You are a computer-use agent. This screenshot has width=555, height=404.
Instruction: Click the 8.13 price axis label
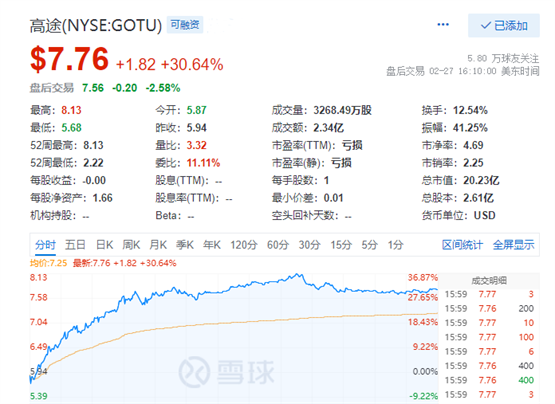pyautogui.click(x=38, y=278)
